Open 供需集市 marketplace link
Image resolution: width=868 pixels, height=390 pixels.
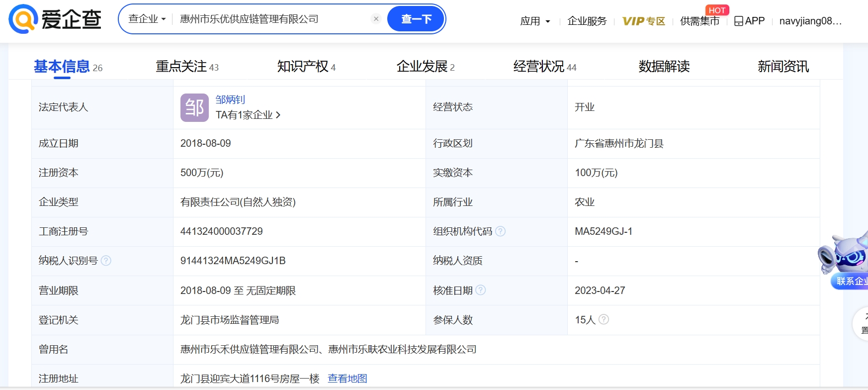(x=699, y=21)
